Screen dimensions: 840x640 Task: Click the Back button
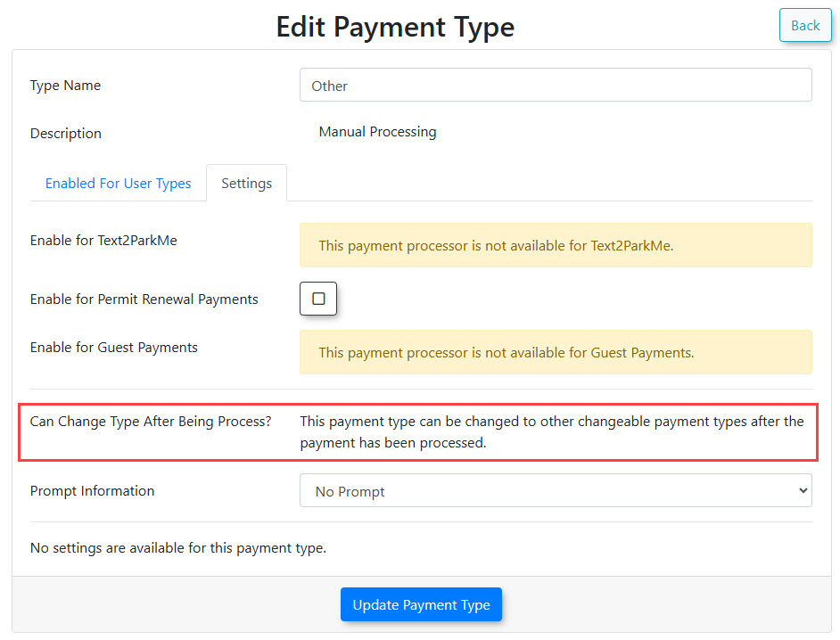click(804, 25)
